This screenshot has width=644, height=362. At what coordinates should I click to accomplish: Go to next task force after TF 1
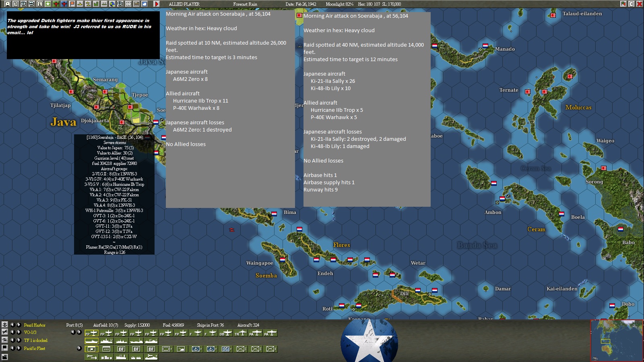click(19, 340)
